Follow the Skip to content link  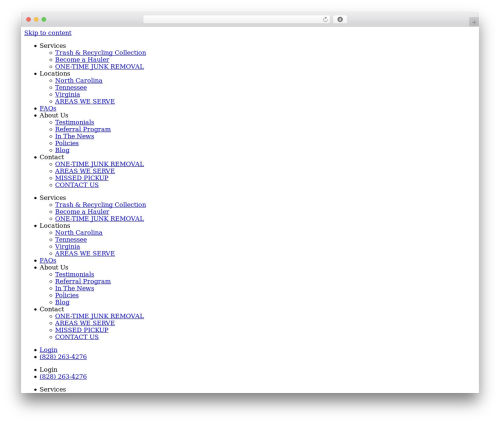[48, 33]
